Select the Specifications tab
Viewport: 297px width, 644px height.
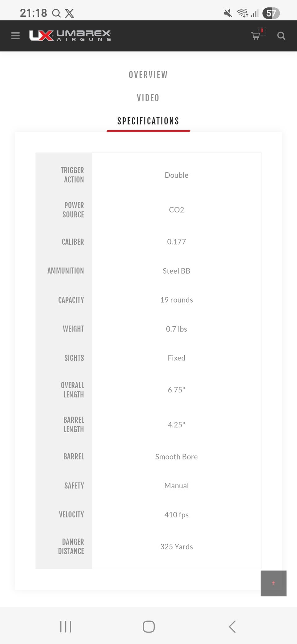[x=148, y=121]
